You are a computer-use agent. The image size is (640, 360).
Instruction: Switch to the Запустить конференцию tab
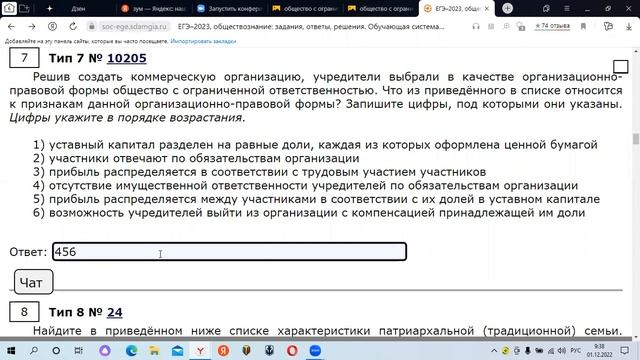(230, 8)
